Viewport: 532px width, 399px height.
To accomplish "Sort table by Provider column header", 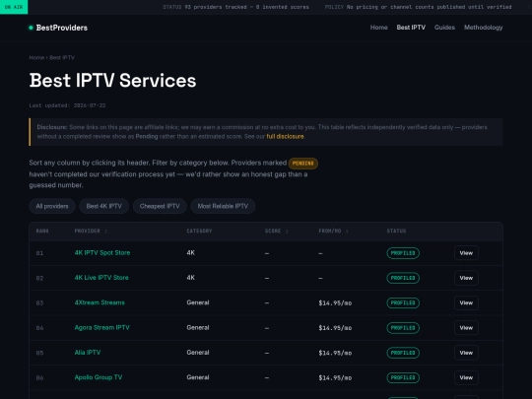I will click(x=91, y=232).
